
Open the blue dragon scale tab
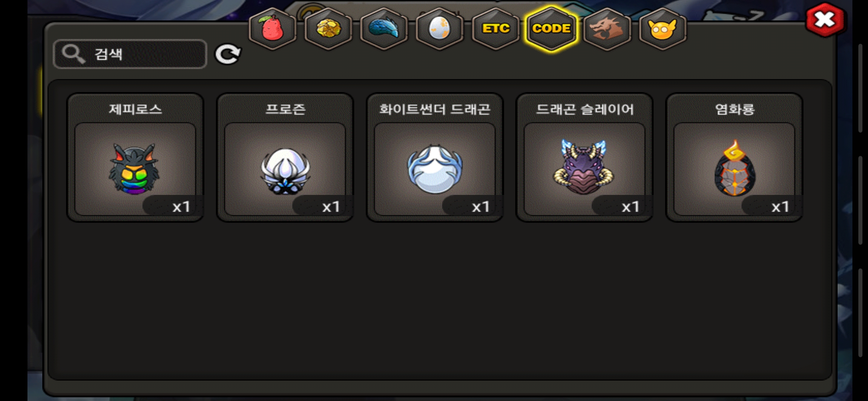[384, 29]
